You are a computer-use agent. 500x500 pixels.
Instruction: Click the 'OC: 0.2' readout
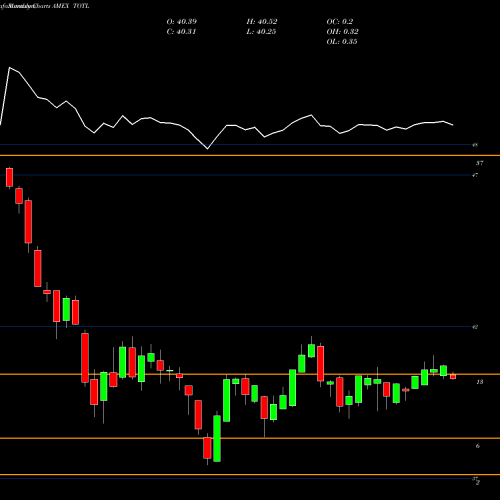click(339, 22)
